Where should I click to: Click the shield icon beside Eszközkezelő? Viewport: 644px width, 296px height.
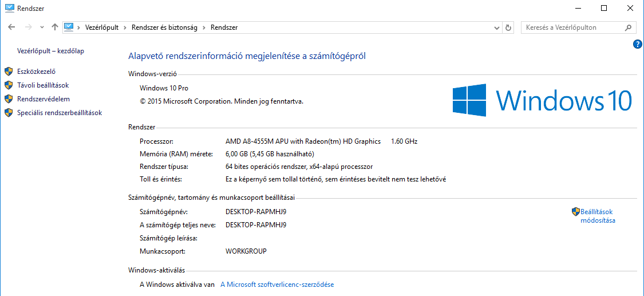pos(8,72)
